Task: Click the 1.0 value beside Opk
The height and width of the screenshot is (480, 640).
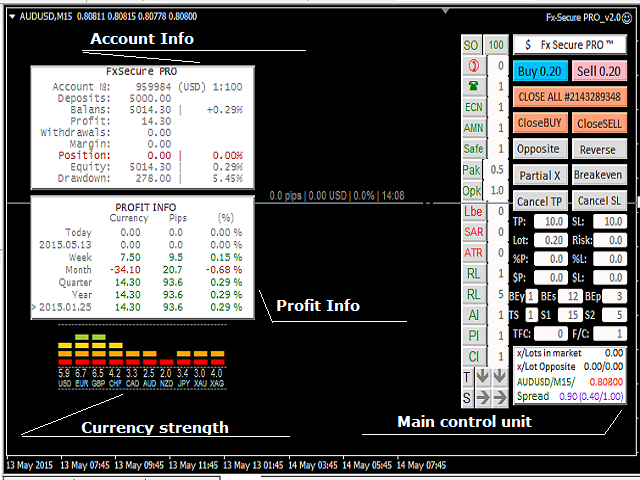Action: pos(496,191)
